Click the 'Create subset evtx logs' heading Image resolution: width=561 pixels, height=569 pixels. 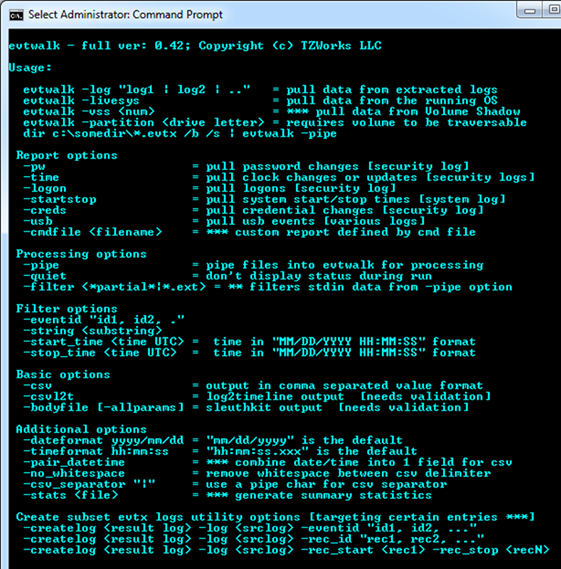[158, 517]
